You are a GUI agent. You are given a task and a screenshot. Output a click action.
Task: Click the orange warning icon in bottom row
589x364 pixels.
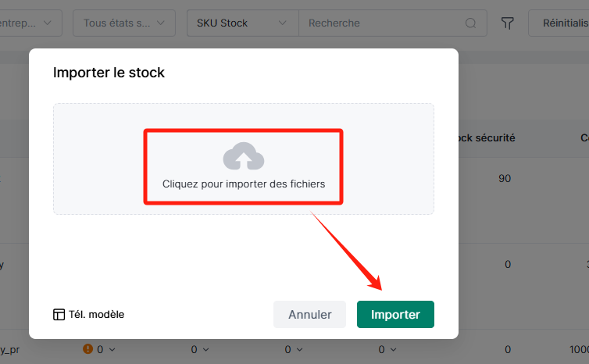pyautogui.click(x=87, y=349)
